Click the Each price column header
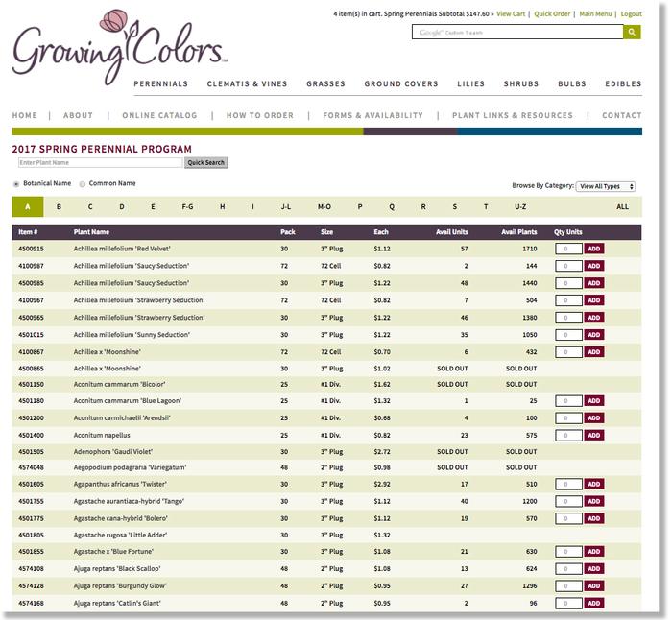This screenshot has height=620, width=672. point(380,232)
